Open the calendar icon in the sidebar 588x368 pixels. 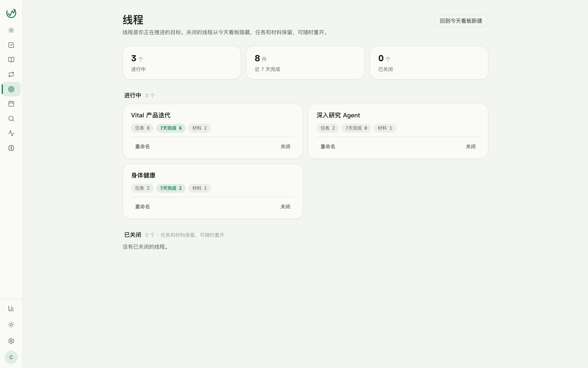coord(11,104)
